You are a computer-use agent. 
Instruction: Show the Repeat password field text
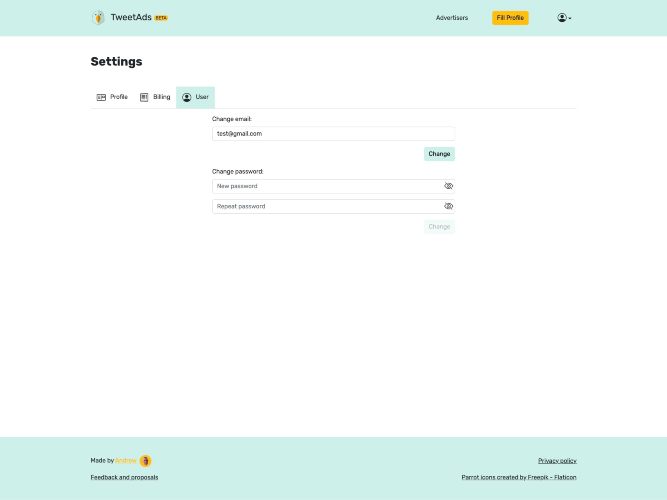click(448, 206)
